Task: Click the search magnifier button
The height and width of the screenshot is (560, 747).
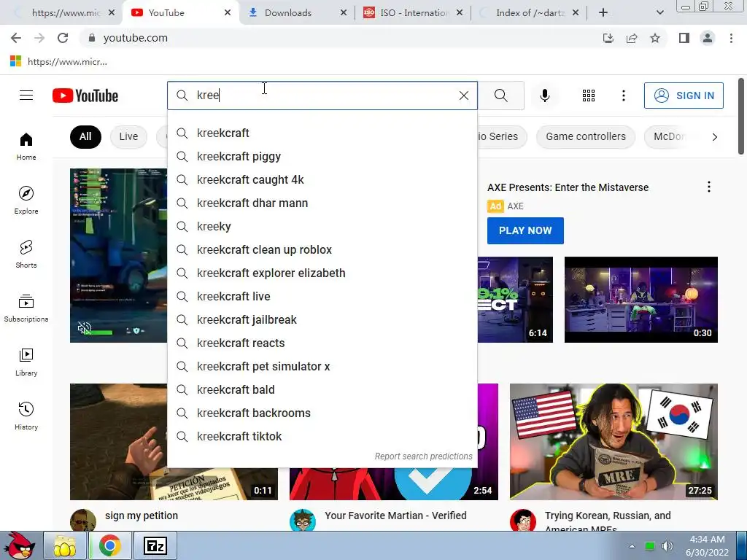Action: pos(500,96)
